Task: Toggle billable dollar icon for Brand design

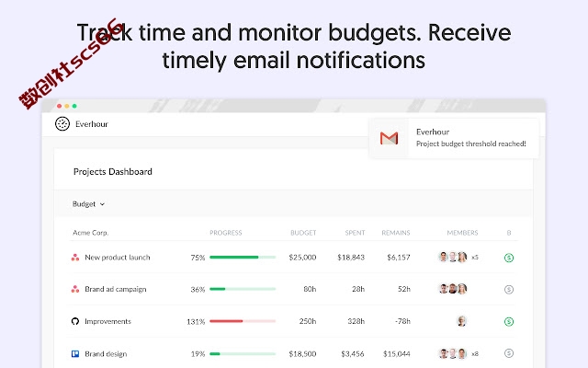Action: coord(509,353)
